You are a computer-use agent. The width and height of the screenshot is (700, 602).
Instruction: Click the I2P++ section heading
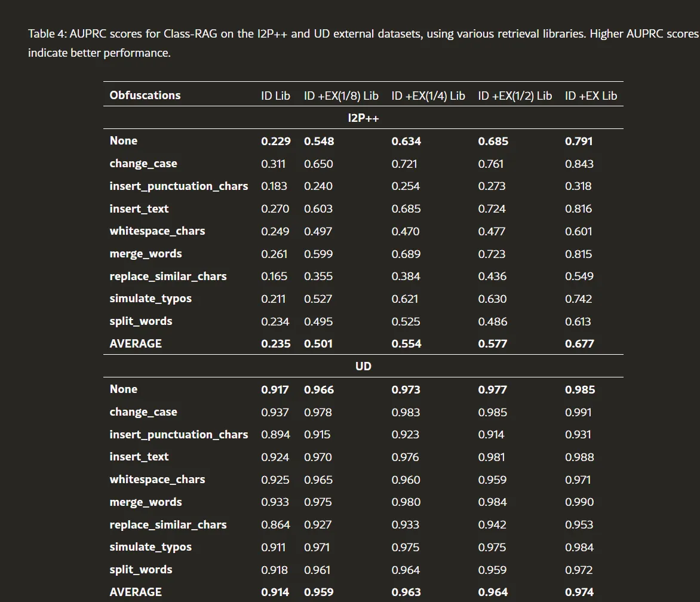point(363,118)
